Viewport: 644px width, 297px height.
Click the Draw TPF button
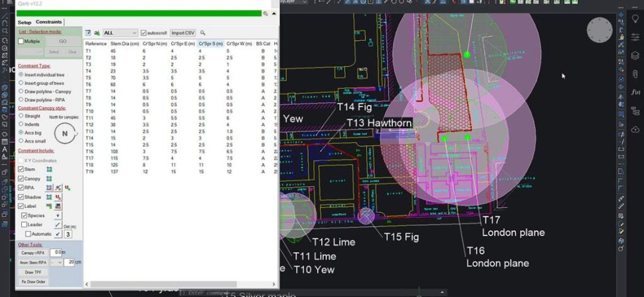[33, 273]
